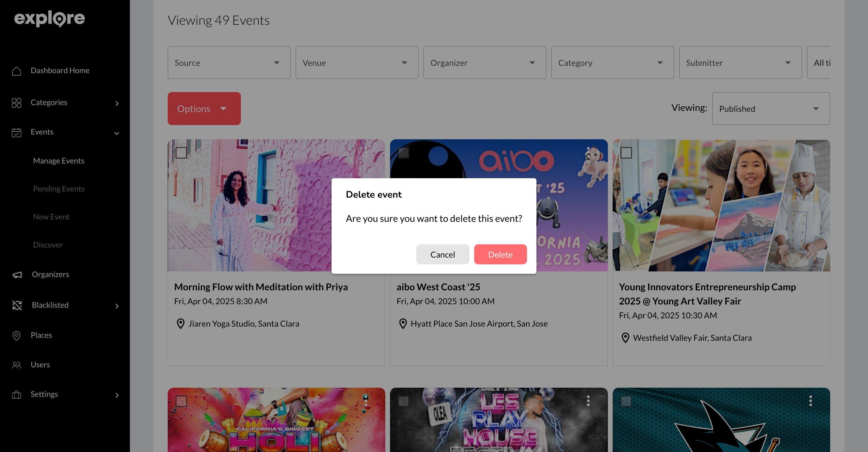The image size is (868, 452).
Task: Click the Blacklisted icon in sidebar
Action: 17,305
